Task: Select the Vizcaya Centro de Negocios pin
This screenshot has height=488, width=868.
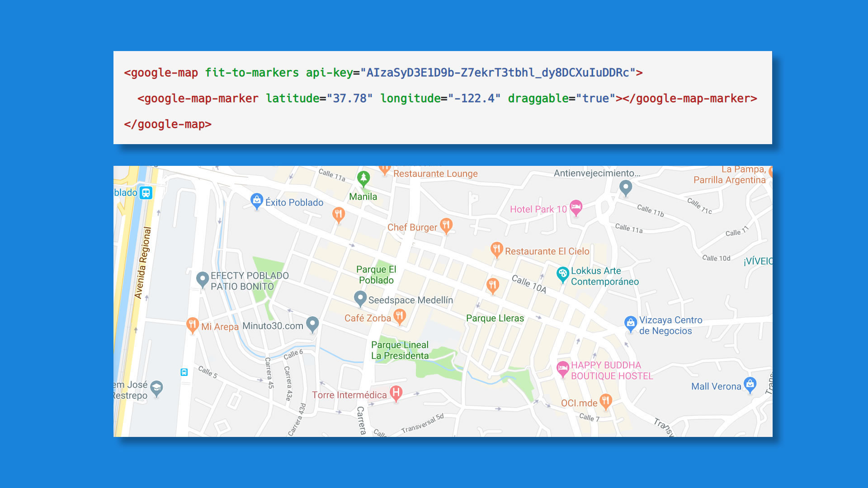Action: pyautogui.click(x=630, y=323)
